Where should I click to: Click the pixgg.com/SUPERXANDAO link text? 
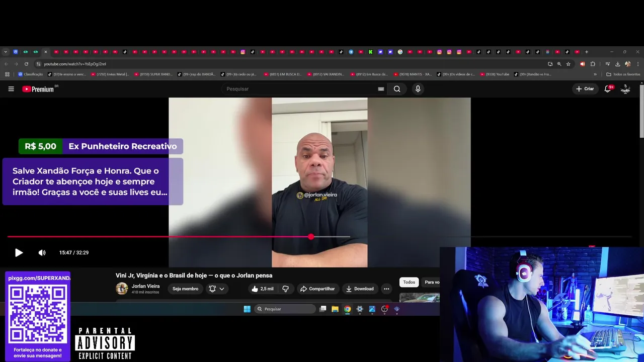pyautogui.click(x=39, y=278)
